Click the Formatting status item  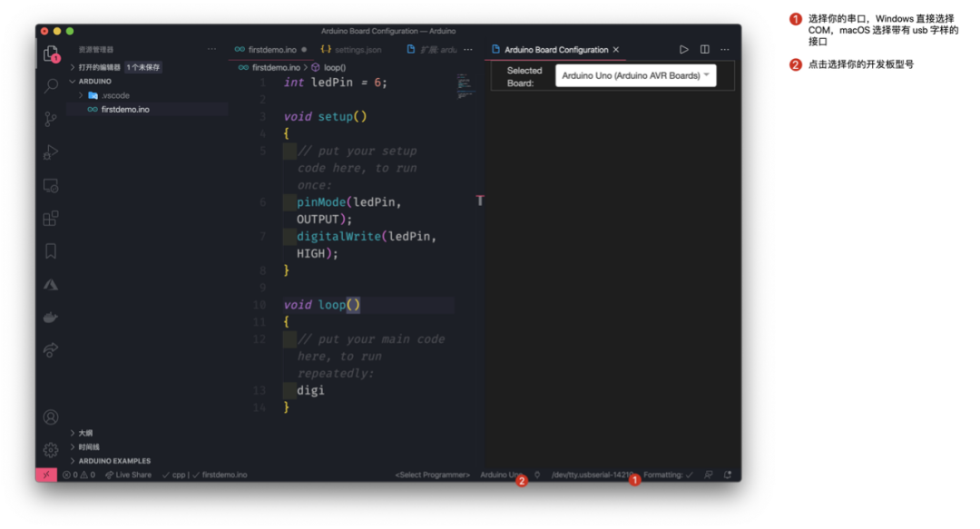(668, 475)
